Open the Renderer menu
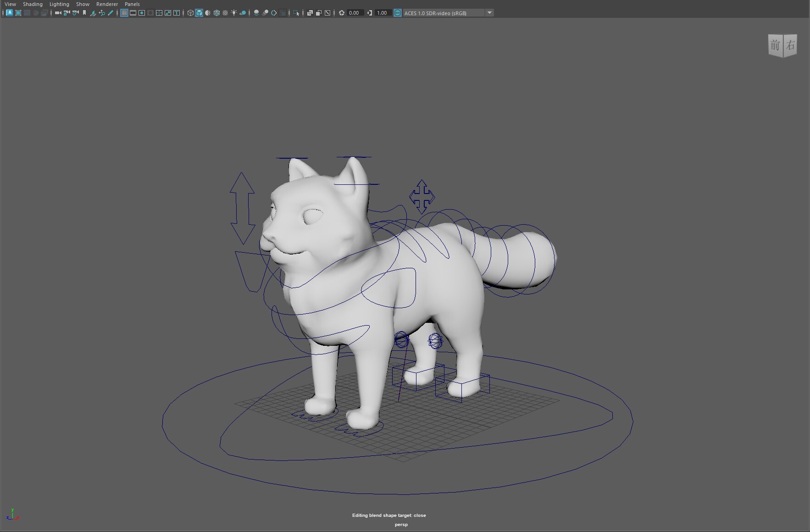This screenshot has width=810, height=532. (x=107, y=4)
